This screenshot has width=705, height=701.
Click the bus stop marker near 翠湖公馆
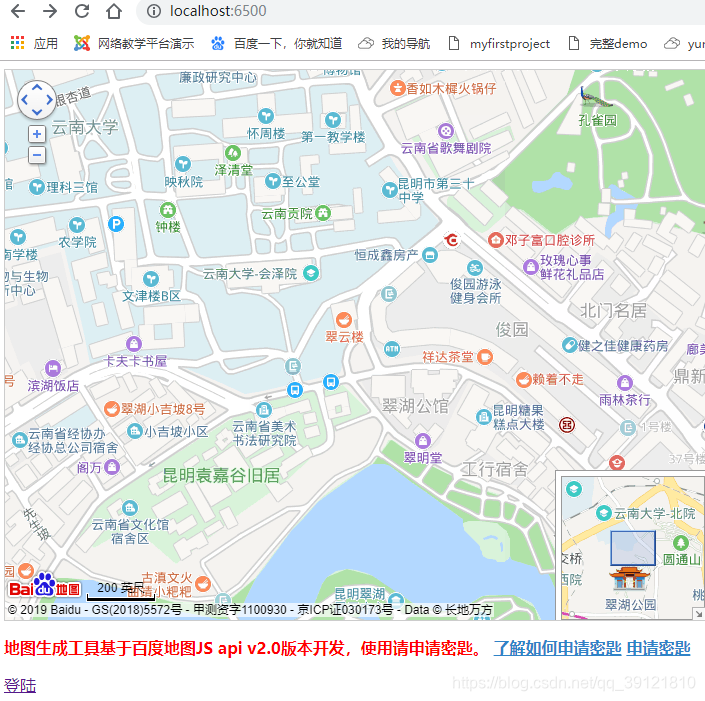(331, 382)
